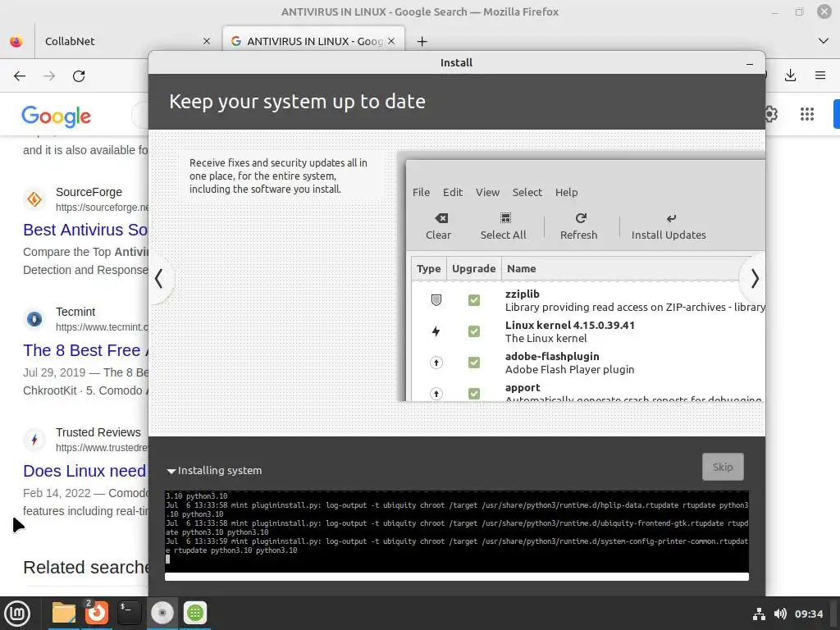The width and height of the screenshot is (840, 630).
Task: Click the Select All icon in slideshow
Action: coord(505,218)
